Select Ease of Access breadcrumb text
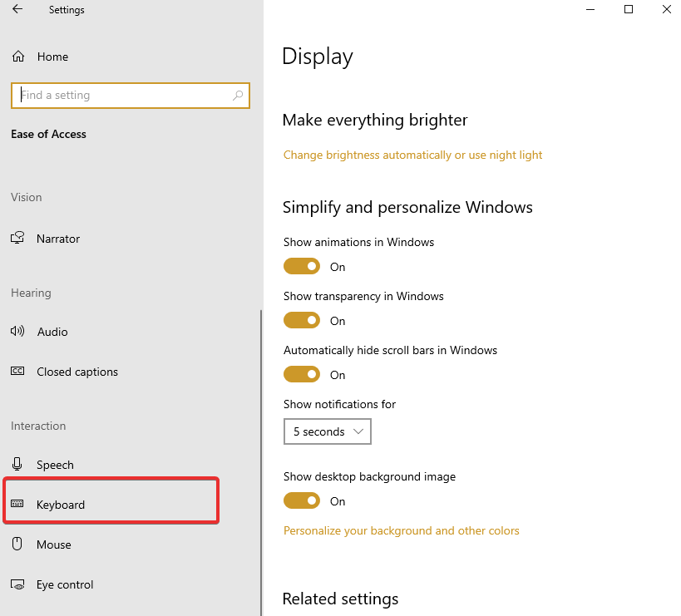The image size is (681, 616). pos(47,134)
